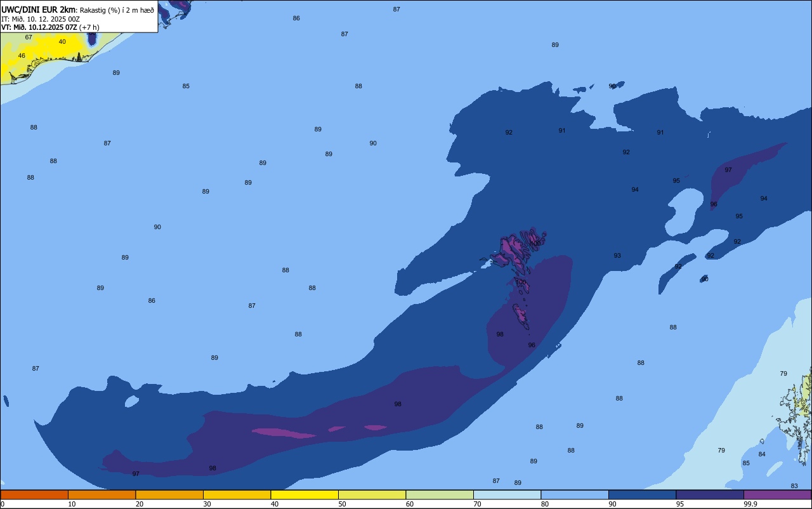Viewport: 812px width, 509px height.
Task: Click the 'VT: Mið. 10.12.2025 07Z' line
Action: [x=50, y=27]
